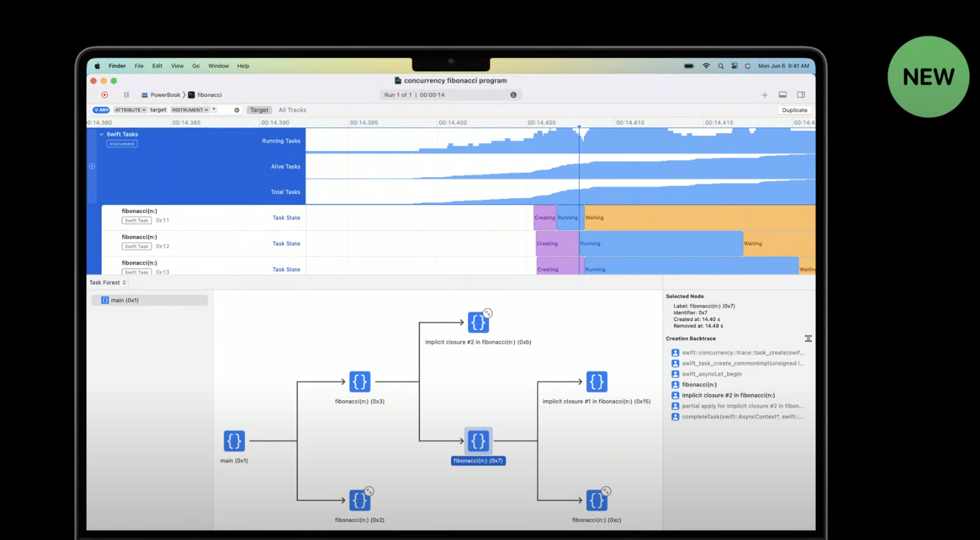The height and width of the screenshot is (540, 980).
Task: Click the Spotlight search icon in the menu bar
Action: point(721,66)
